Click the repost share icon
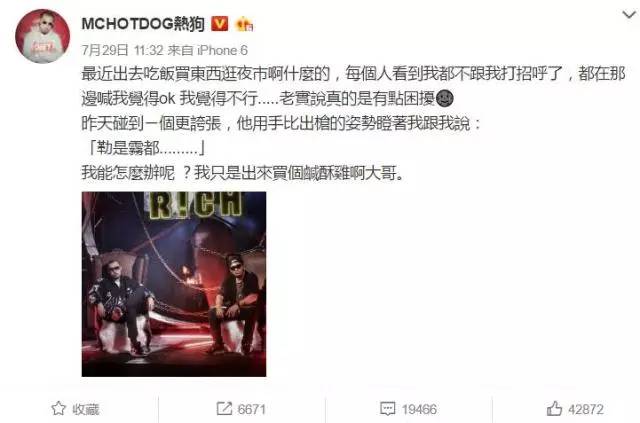Screen dimensions: 640x423 point(224,408)
